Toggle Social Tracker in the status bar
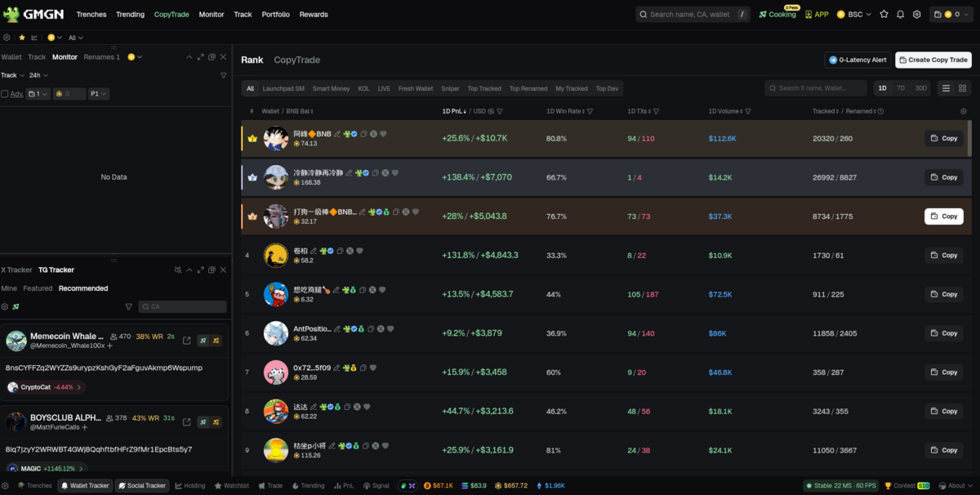This screenshot has width=980, height=495. 142,485
